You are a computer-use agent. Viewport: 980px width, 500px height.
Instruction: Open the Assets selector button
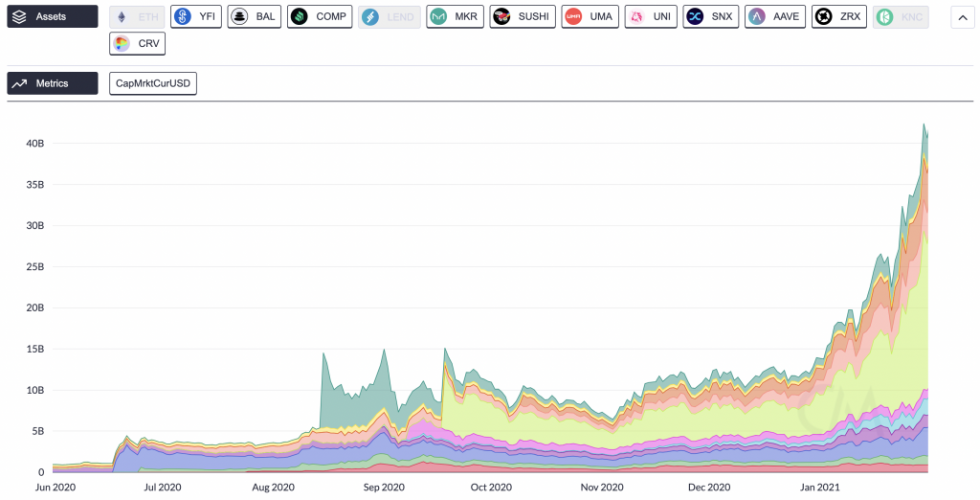point(53,17)
